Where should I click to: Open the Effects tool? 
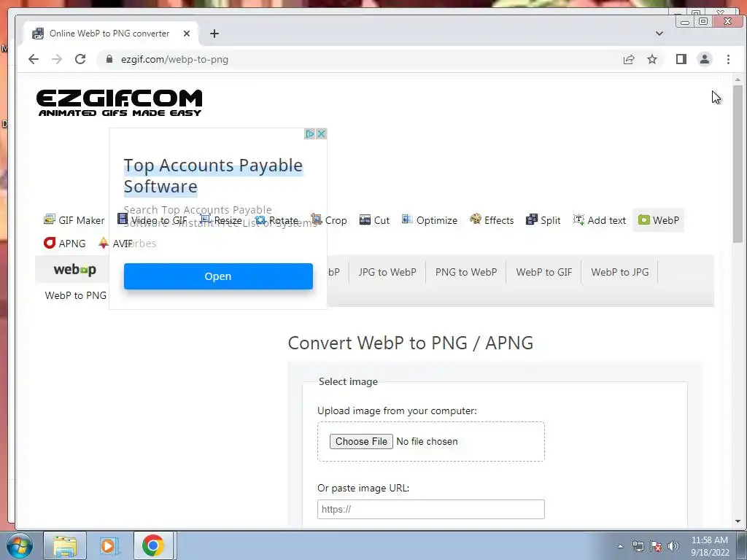point(492,220)
